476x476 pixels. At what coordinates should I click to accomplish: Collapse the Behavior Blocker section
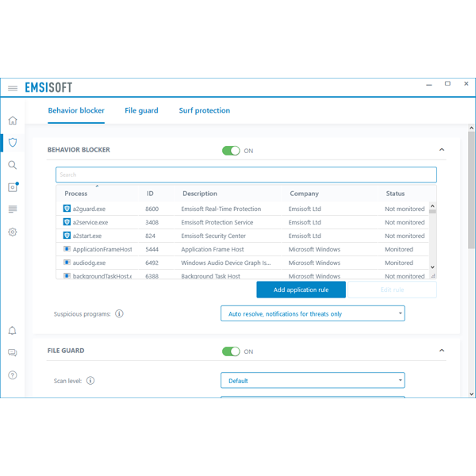(442, 150)
